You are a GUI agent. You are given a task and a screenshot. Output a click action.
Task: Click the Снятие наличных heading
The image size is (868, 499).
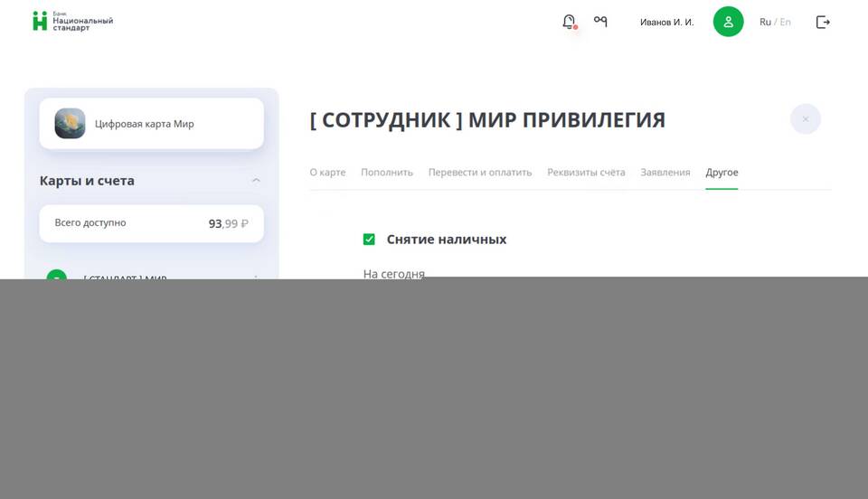click(446, 239)
